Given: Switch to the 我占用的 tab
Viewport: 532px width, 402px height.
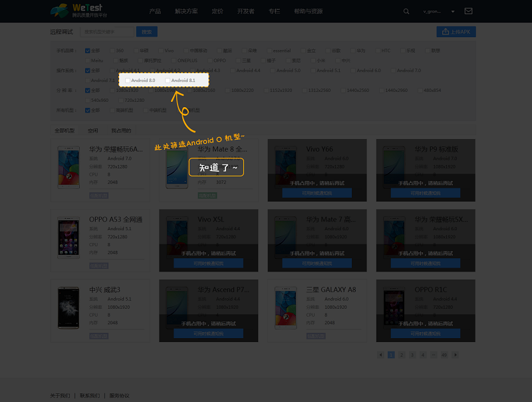Looking at the screenshot, I should 121,130.
